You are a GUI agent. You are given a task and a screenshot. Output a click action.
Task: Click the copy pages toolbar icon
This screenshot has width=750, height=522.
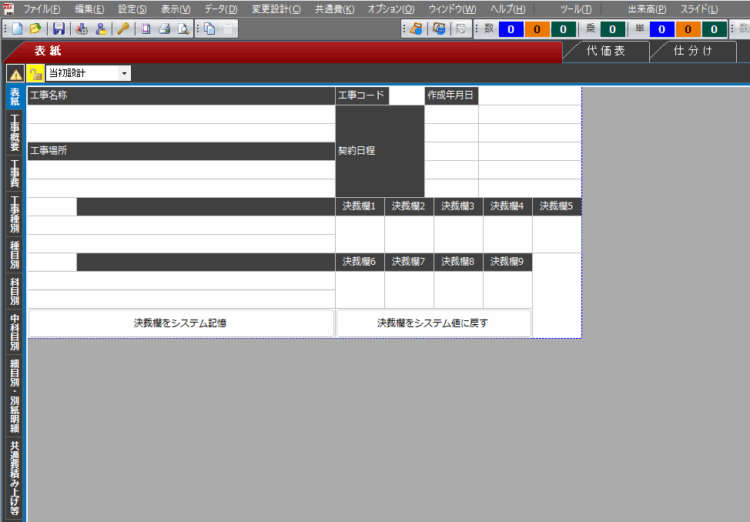210,29
